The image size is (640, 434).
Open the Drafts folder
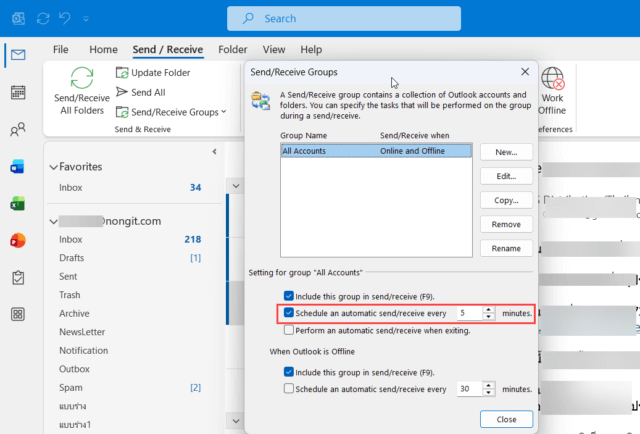[130, 258]
